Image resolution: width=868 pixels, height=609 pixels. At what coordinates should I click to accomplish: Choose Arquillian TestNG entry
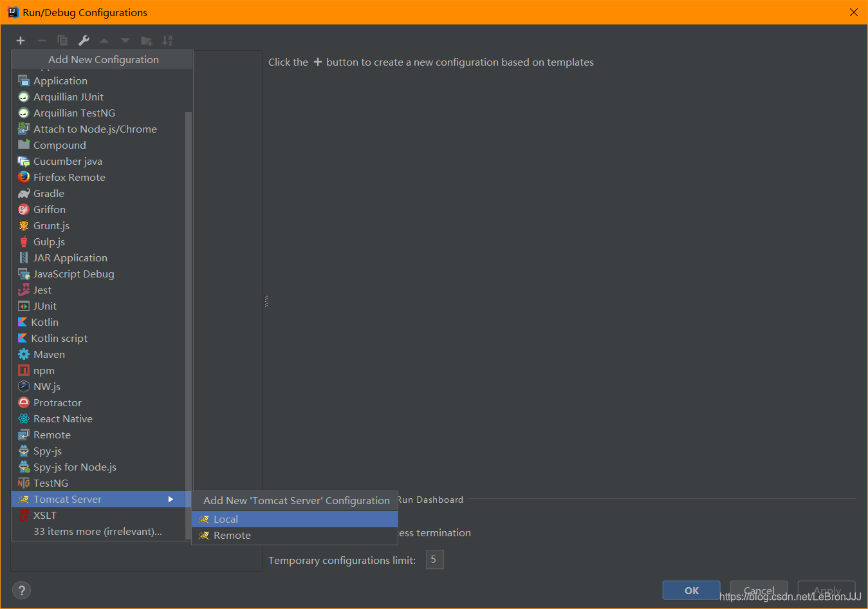pyautogui.click(x=102, y=113)
